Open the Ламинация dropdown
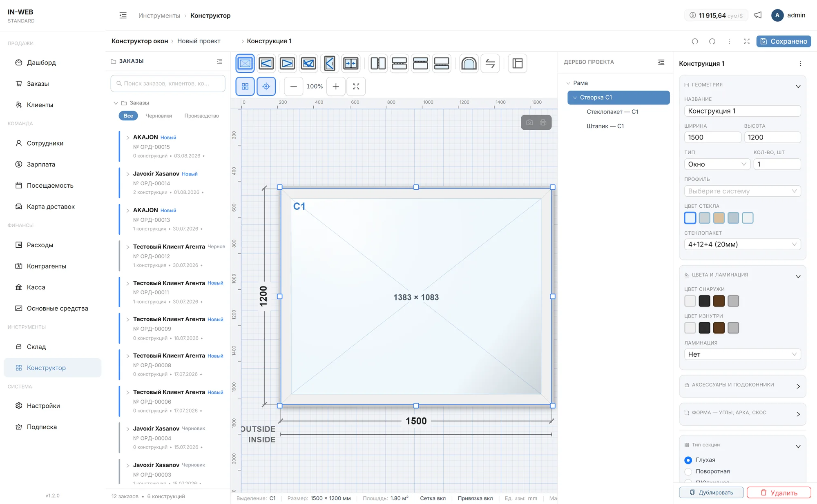817x504 pixels. pyautogui.click(x=742, y=354)
